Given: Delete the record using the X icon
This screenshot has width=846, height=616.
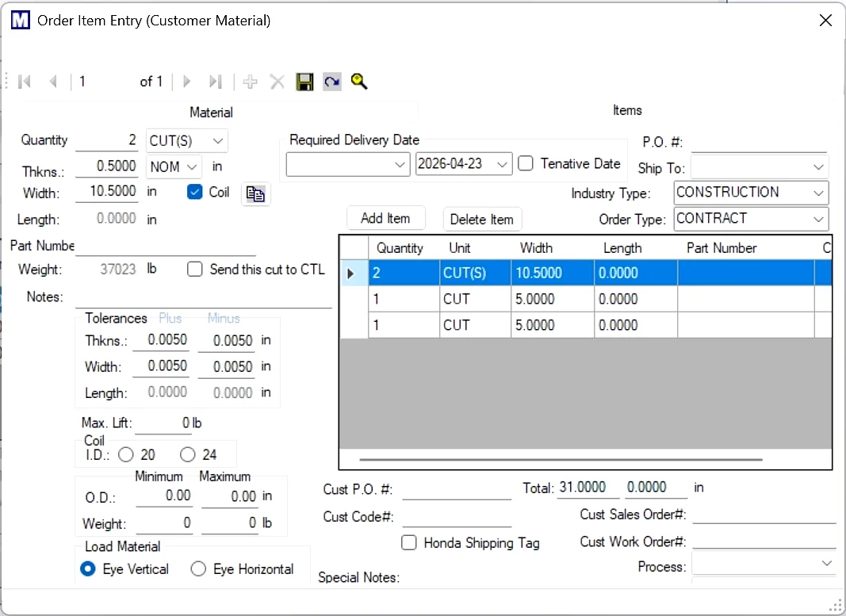Looking at the screenshot, I should click(276, 81).
